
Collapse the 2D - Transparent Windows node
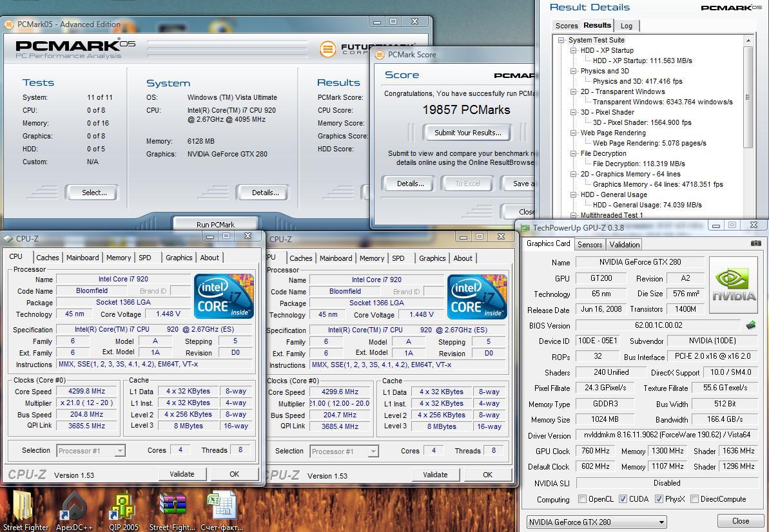tap(573, 91)
